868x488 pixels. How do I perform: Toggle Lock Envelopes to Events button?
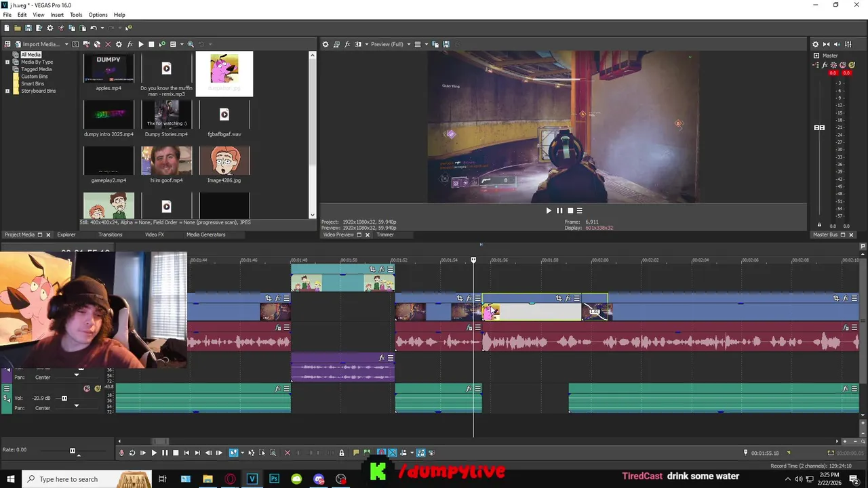click(x=420, y=453)
